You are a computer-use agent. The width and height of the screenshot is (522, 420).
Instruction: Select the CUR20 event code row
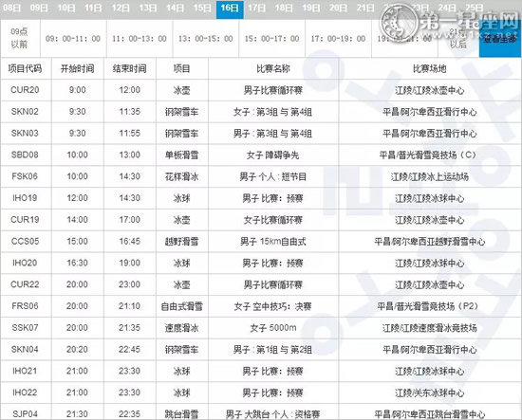point(260,90)
